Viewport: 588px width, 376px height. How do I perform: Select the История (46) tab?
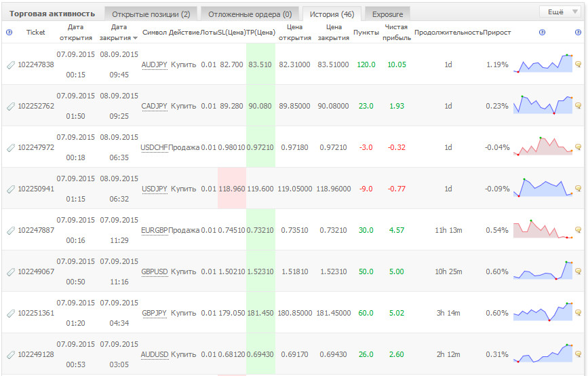tap(332, 14)
